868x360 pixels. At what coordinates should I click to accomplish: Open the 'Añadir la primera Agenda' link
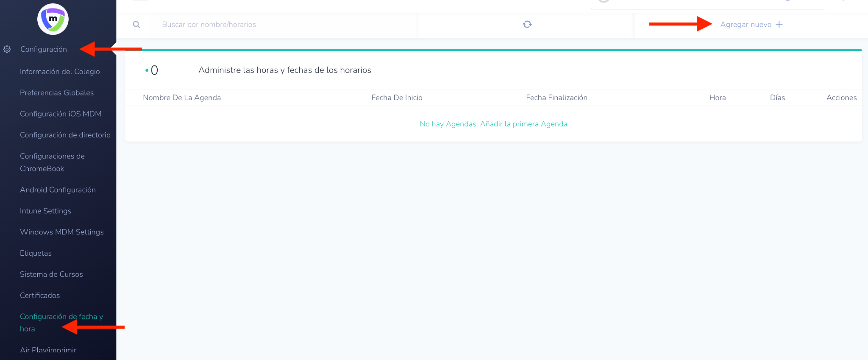[523, 124]
